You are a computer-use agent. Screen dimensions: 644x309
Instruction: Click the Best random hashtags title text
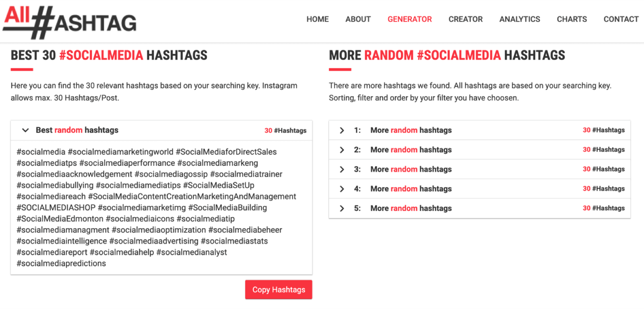[x=77, y=130]
